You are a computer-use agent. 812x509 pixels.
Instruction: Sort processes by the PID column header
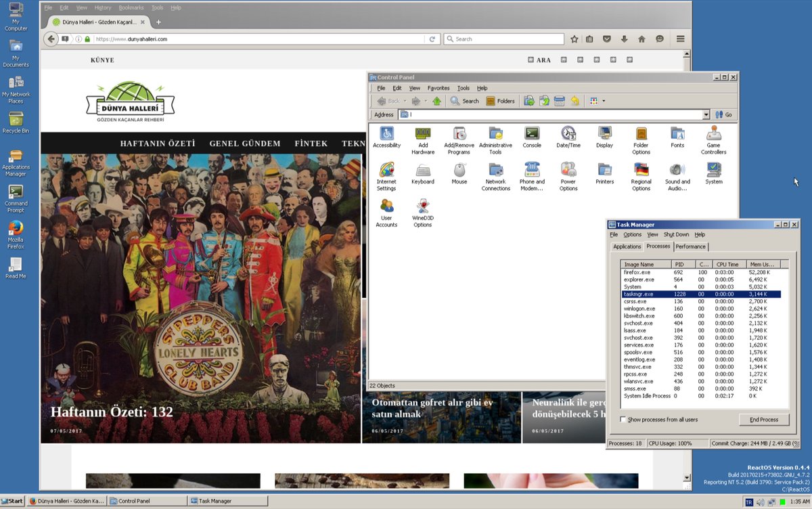pos(683,264)
